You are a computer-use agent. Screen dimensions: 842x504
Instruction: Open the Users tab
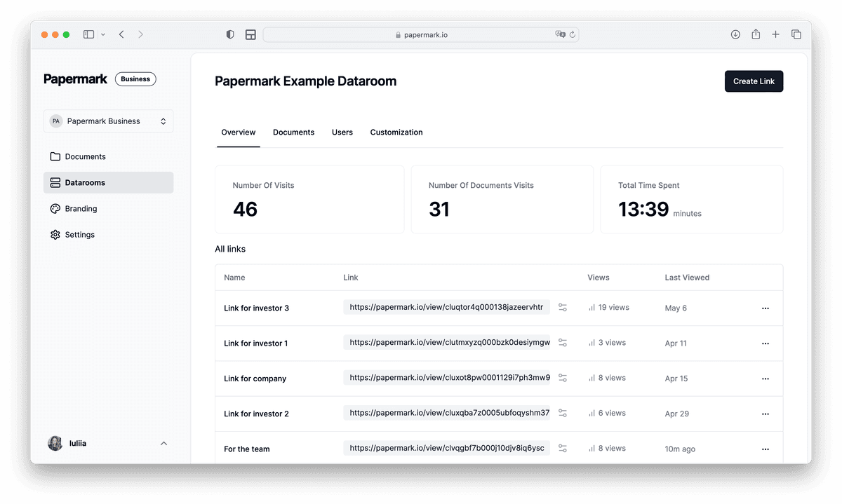point(342,132)
